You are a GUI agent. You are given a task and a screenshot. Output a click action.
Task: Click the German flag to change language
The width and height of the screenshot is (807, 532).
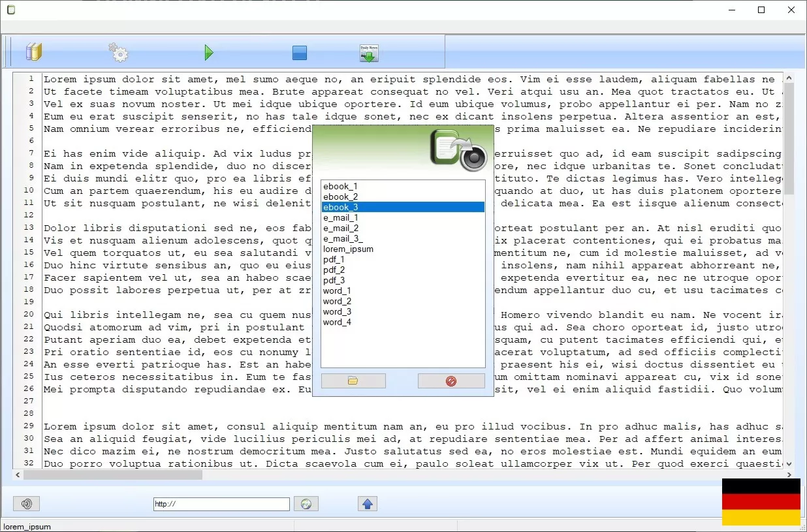[761, 502]
